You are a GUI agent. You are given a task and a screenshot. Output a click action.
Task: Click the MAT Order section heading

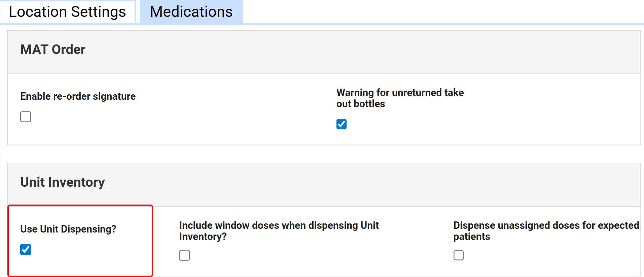pos(53,50)
